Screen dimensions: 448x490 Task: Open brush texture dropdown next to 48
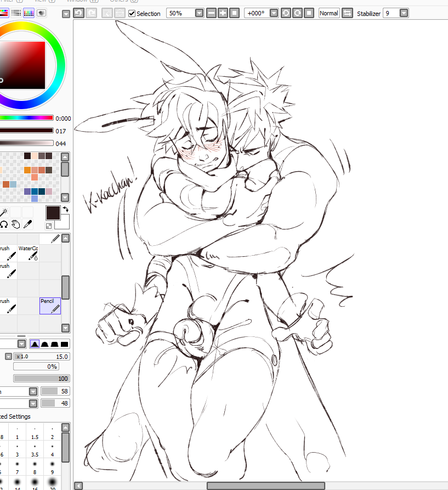point(33,403)
